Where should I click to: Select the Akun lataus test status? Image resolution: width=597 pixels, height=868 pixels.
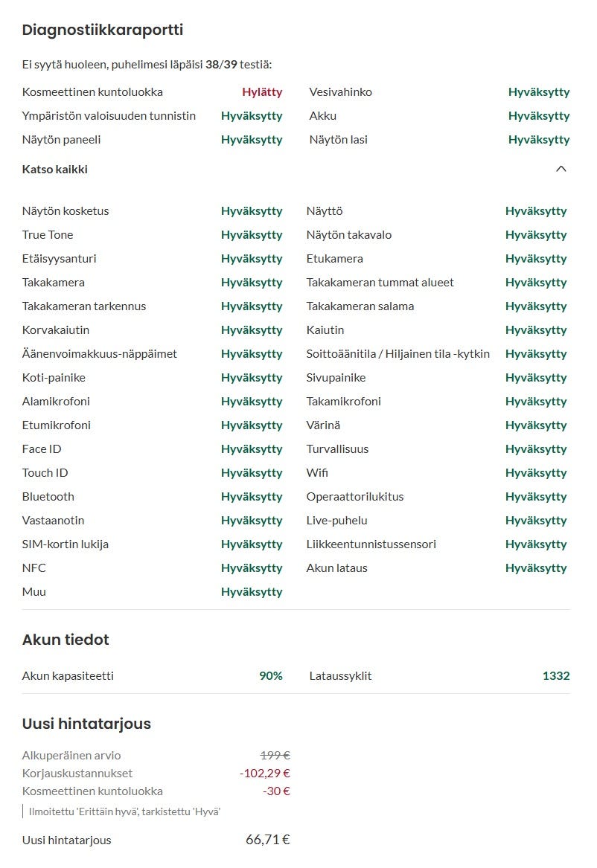pos(537,568)
